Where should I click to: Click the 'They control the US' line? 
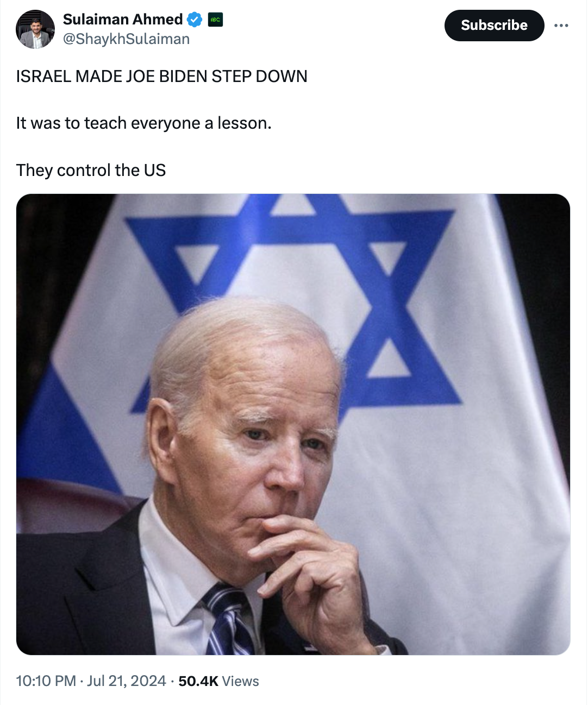pyautogui.click(x=91, y=171)
